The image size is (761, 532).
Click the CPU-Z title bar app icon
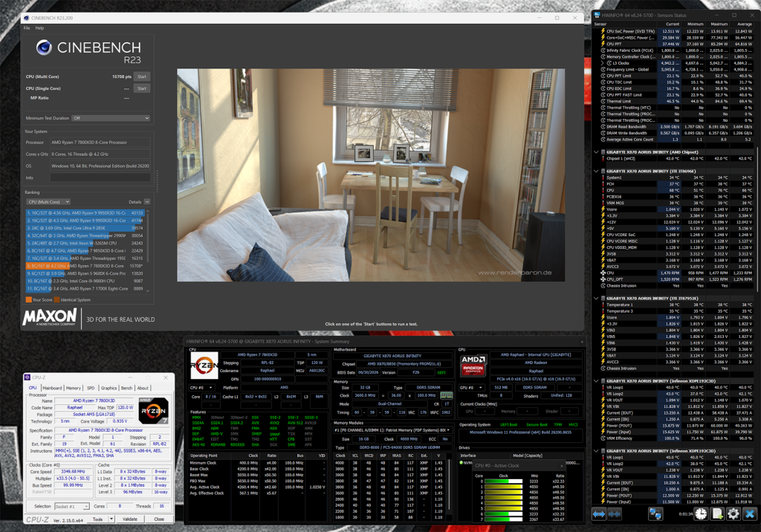point(27,377)
